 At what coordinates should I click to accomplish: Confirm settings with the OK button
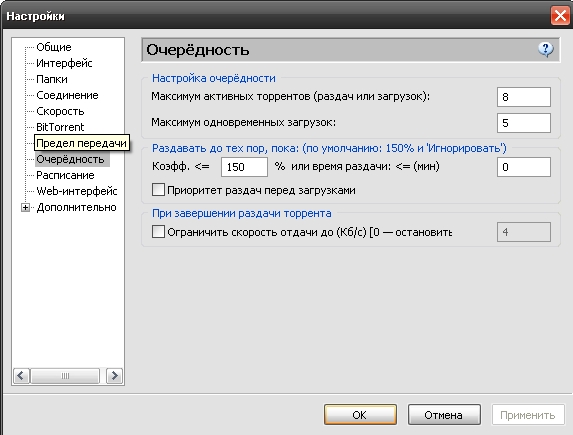360,415
